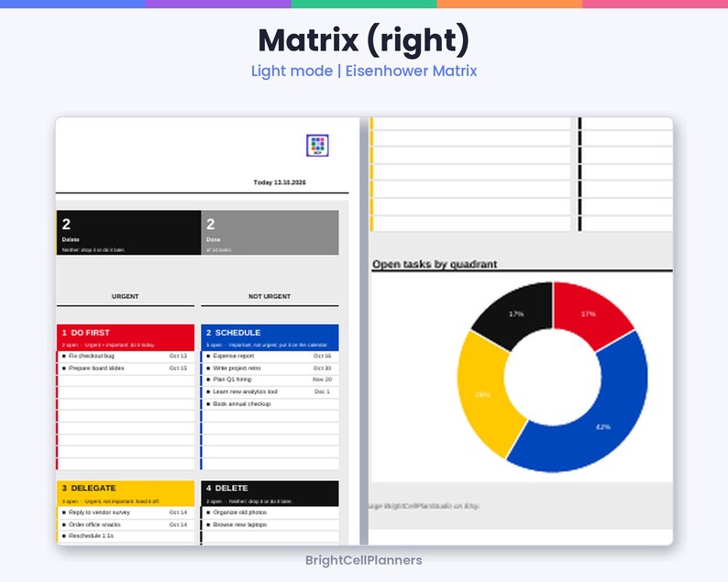Screen dimensions: 728x582
Task: Click the gray Done summary card
Action: pos(270,233)
